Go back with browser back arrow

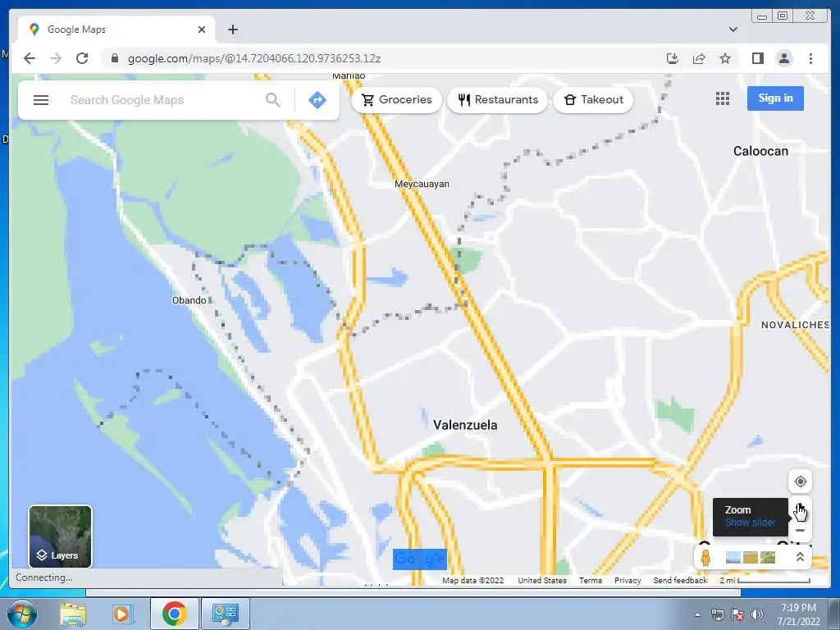click(30, 58)
